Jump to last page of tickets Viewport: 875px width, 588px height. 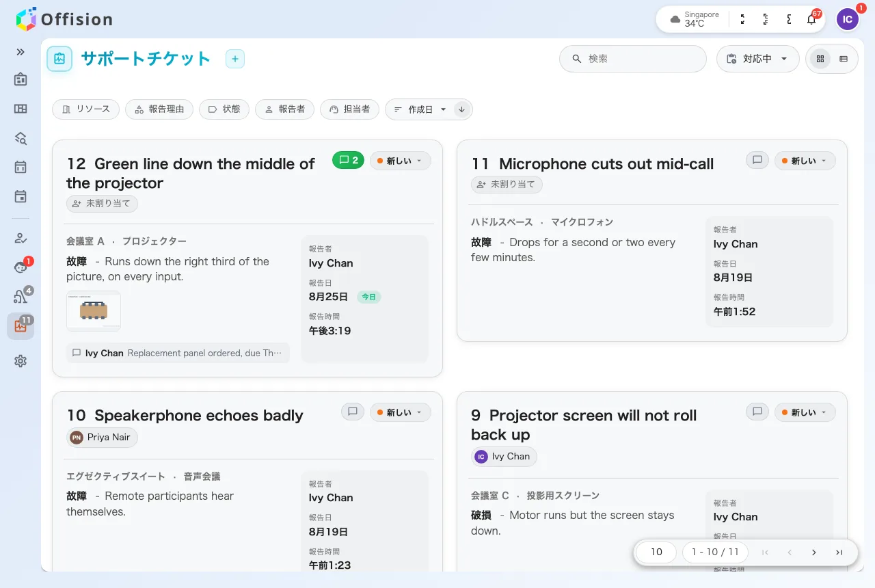[839, 552]
